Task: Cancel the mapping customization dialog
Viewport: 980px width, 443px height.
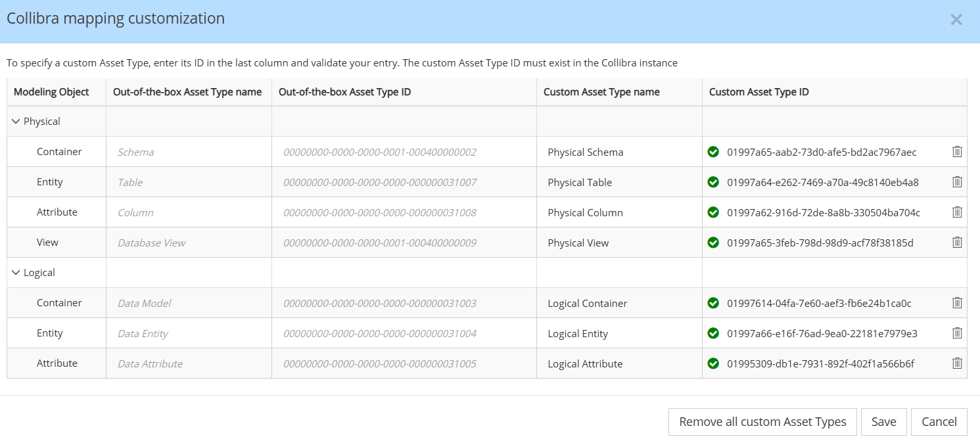Action: tap(939, 421)
